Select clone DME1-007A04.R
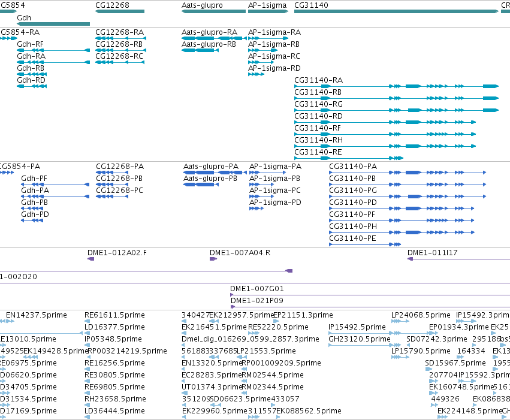The image size is (510, 420). [x=240, y=253]
